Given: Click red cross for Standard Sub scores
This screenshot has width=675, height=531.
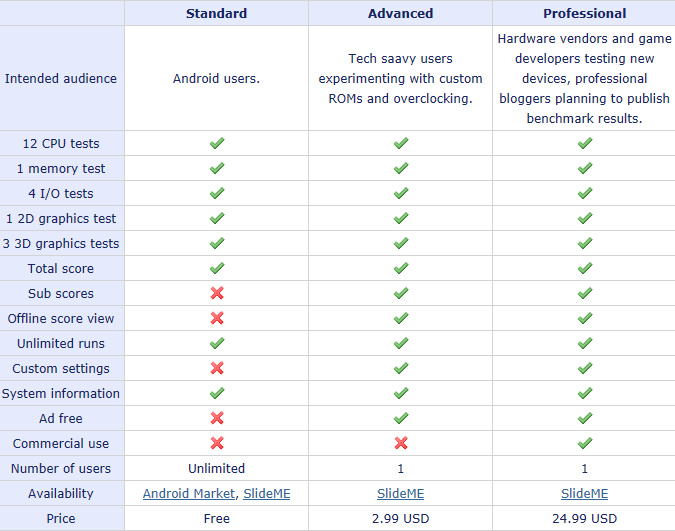Looking at the screenshot, I should [x=217, y=294].
